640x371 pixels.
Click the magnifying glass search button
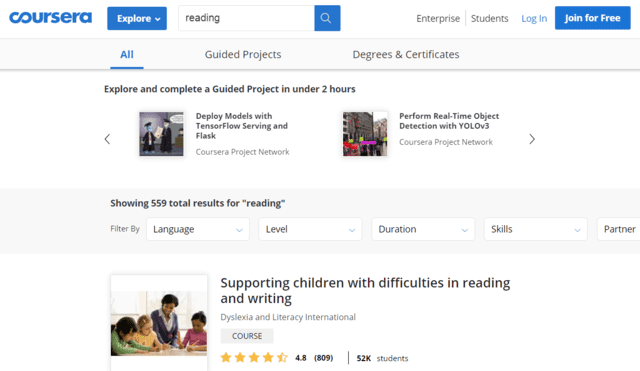coord(327,18)
